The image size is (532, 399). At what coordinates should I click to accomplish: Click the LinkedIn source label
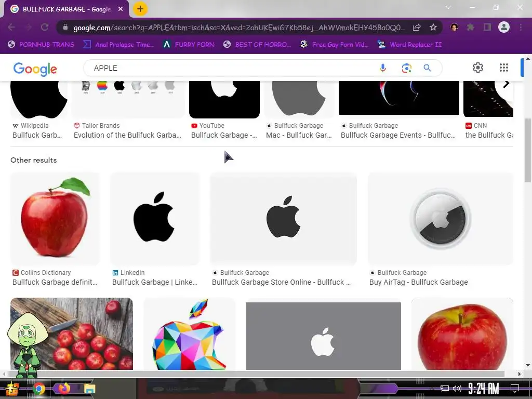click(132, 272)
